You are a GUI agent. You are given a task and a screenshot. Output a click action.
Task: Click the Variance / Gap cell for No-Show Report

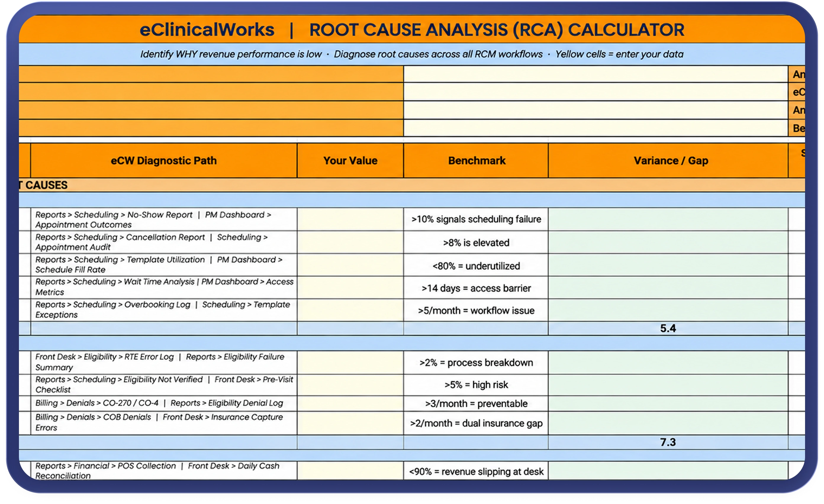click(x=668, y=219)
